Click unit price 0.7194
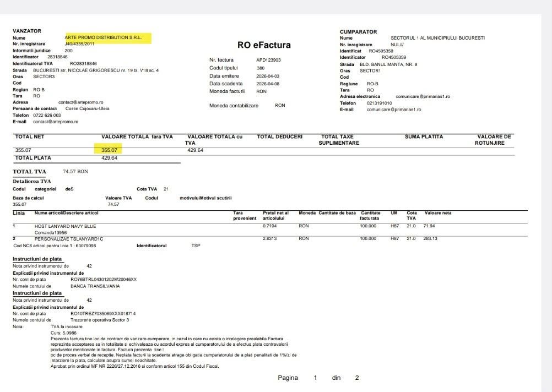 pyautogui.click(x=269, y=226)
